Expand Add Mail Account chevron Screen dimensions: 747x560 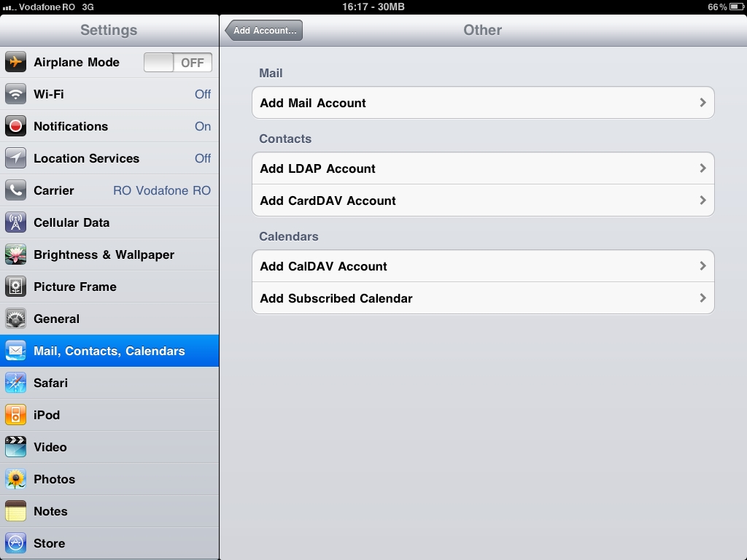point(703,102)
